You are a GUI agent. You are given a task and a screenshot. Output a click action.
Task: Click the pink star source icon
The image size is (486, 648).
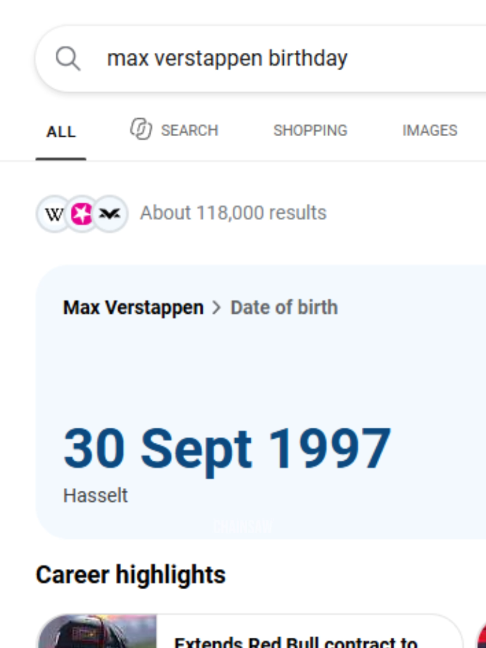pyautogui.click(x=81, y=214)
